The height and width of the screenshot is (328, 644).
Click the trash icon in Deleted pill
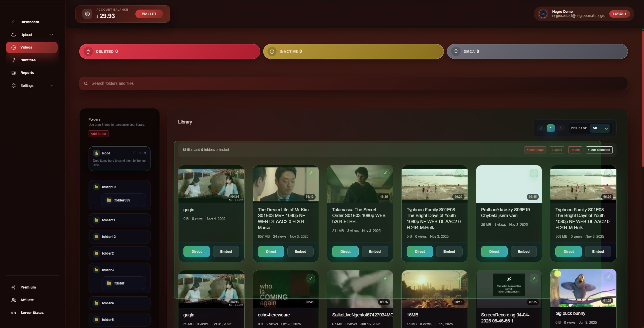pos(88,52)
